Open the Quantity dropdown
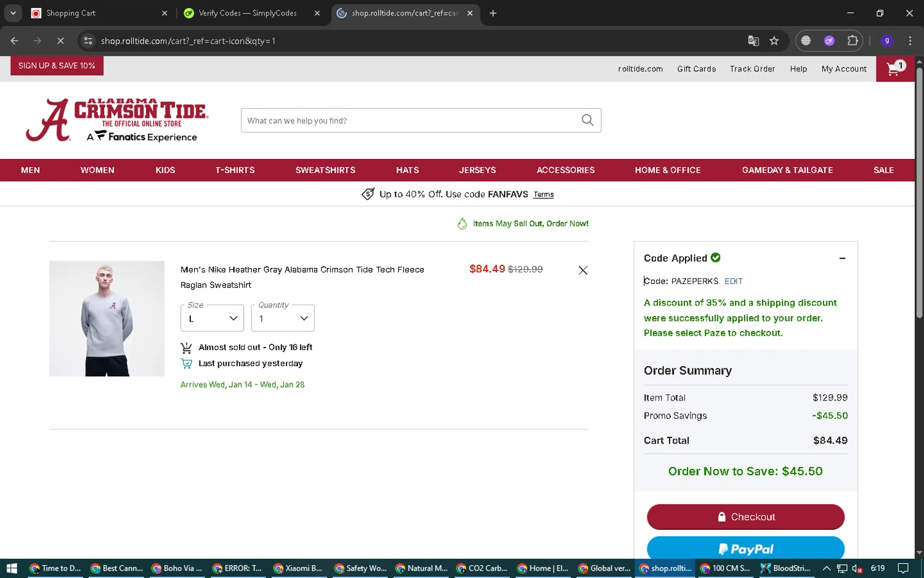 coord(283,318)
